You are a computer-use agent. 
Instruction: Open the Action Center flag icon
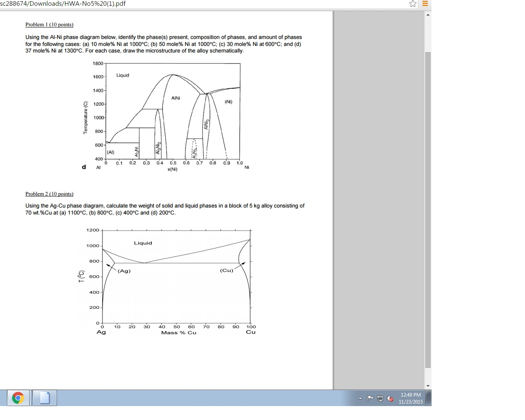[370, 398]
